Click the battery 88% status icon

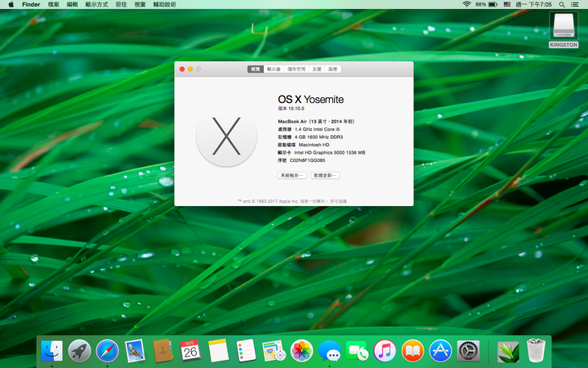(x=487, y=5)
